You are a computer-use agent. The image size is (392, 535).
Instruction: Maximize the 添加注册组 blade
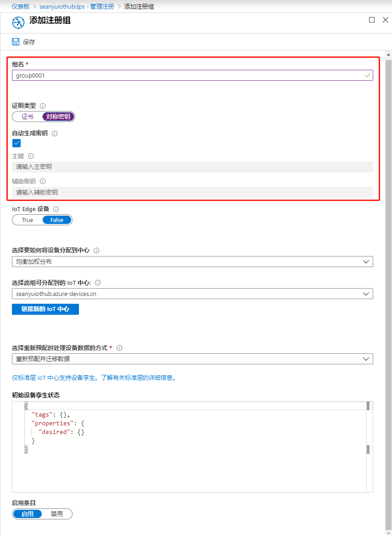click(x=372, y=20)
